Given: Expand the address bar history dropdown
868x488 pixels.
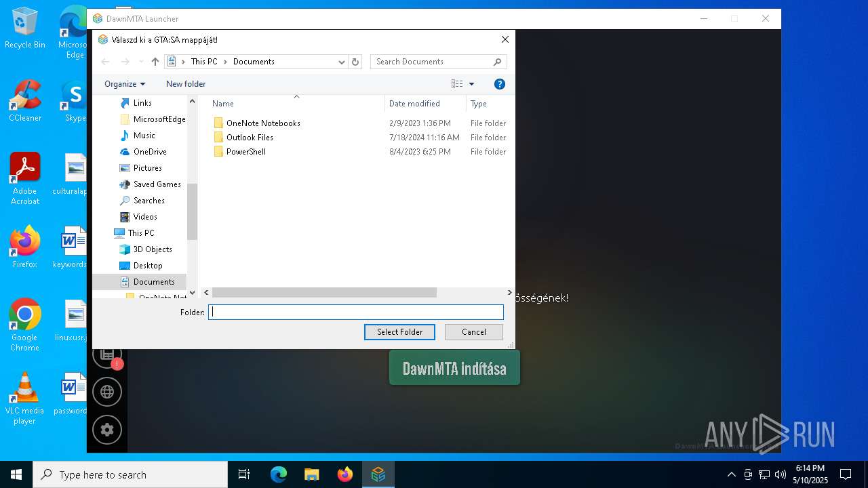Looking at the screenshot, I should 342,62.
